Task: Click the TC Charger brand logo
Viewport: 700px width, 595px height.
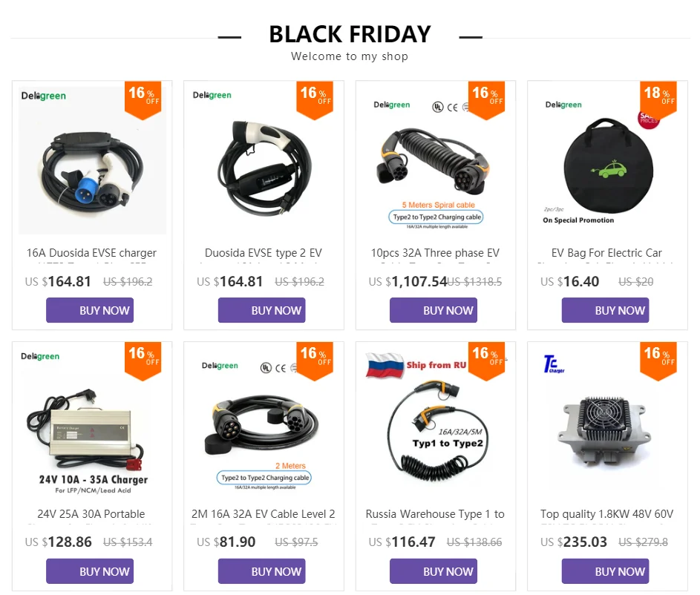Action: tap(554, 364)
